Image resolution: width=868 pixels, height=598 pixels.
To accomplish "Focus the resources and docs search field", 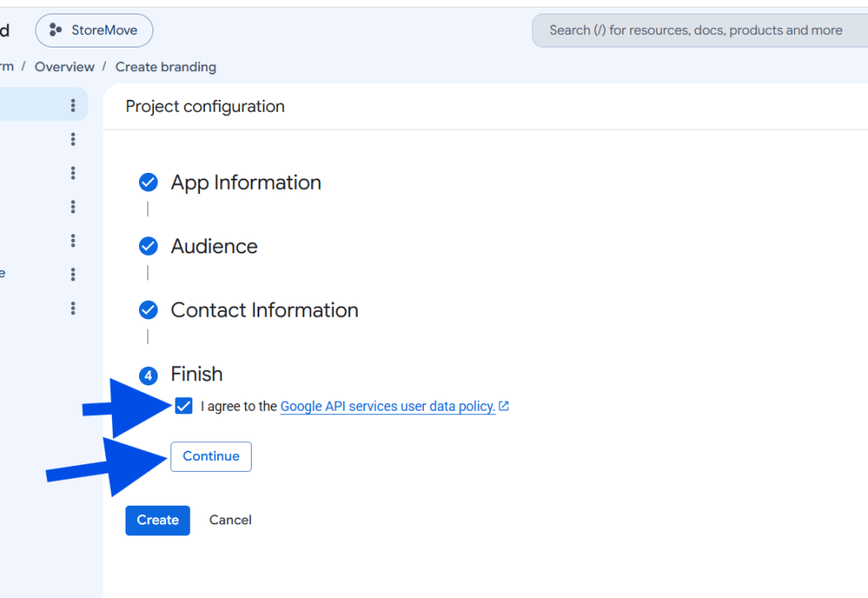I will pos(699,30).
